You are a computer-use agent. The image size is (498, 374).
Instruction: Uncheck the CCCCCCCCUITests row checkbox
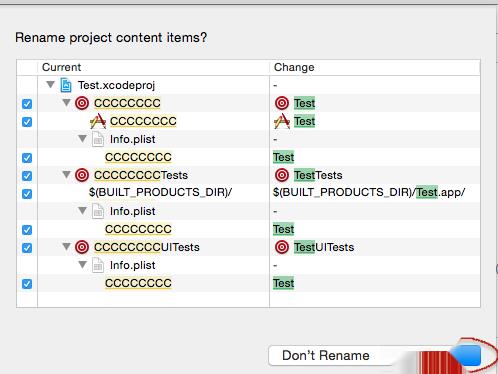click(x=27, y=248)
